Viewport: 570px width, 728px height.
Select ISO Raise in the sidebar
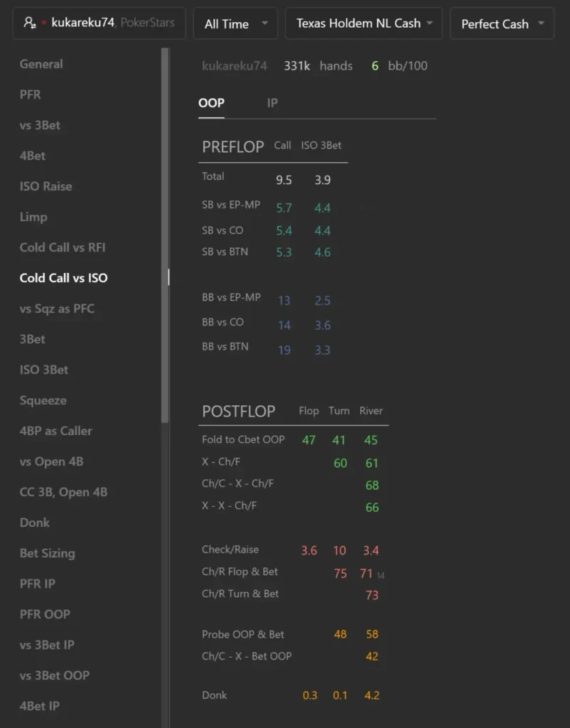coord(45,186)
